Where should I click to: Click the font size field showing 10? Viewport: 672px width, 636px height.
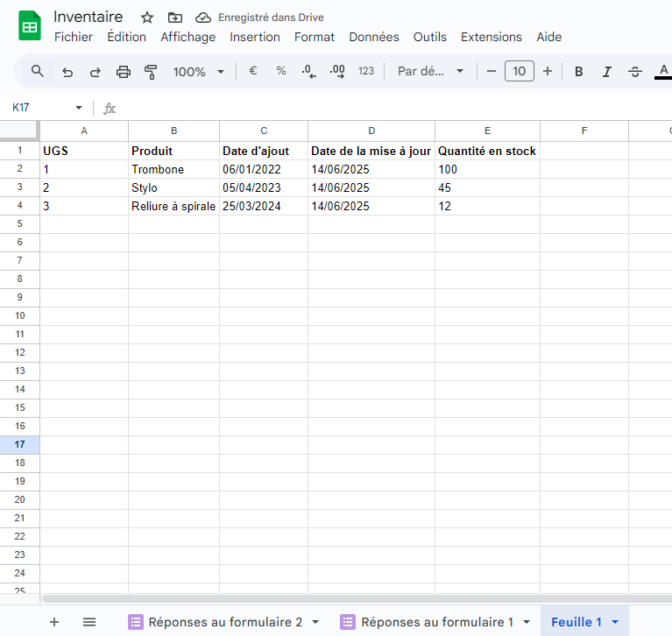click(x=520, y=71)
